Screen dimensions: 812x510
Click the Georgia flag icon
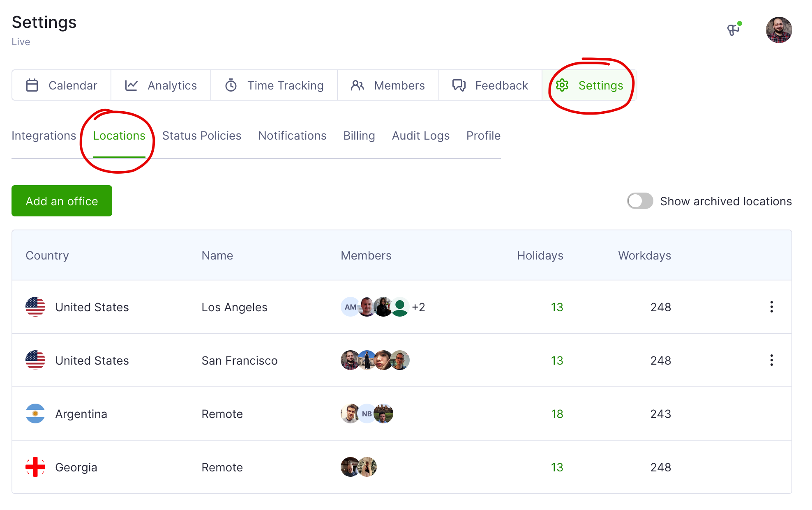(35, 467)
